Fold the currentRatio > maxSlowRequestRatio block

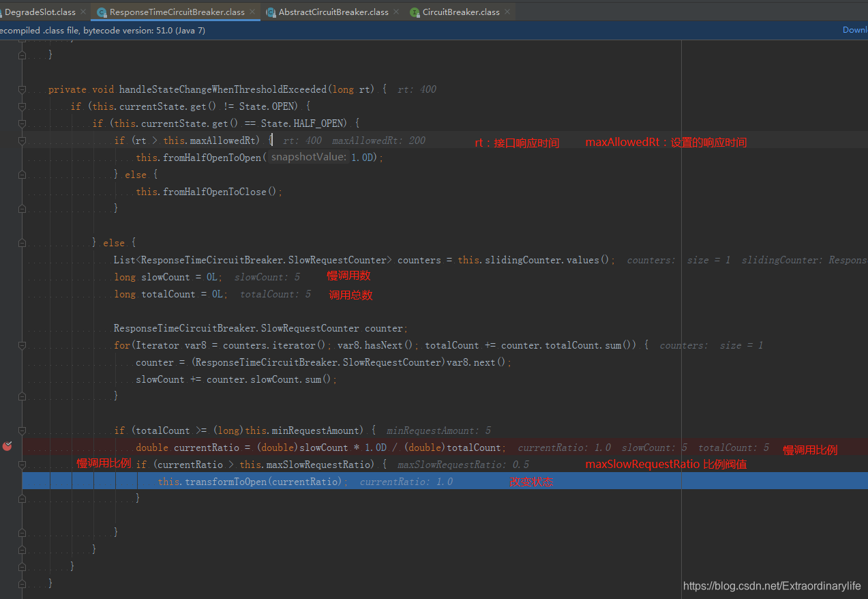[x=22, y=465]
